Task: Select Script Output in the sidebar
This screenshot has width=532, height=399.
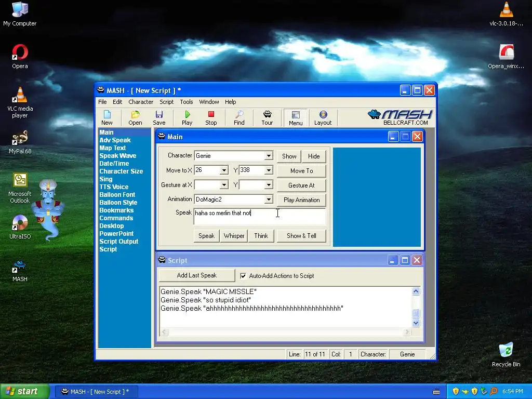Action: pos(119,242)
